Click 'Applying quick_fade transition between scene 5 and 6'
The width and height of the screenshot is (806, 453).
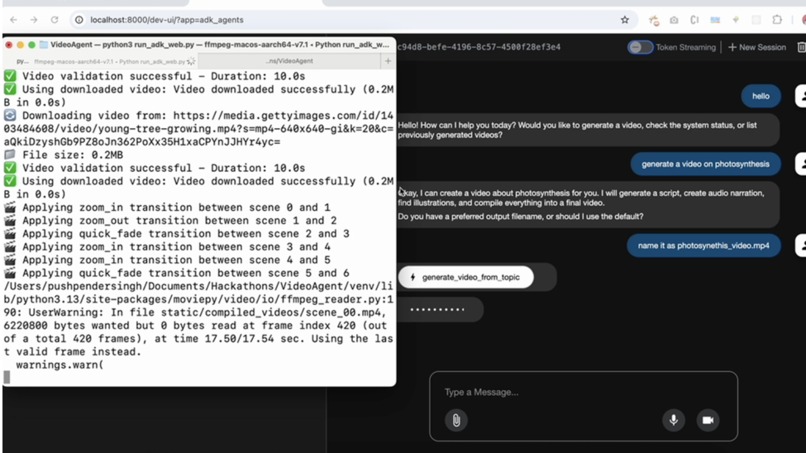(x=176, y=273)
